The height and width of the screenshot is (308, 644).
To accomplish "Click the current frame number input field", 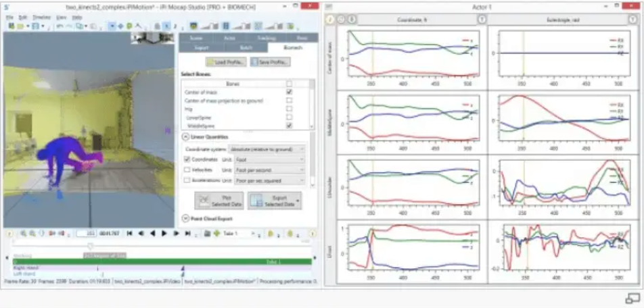I will coord(87,234).
